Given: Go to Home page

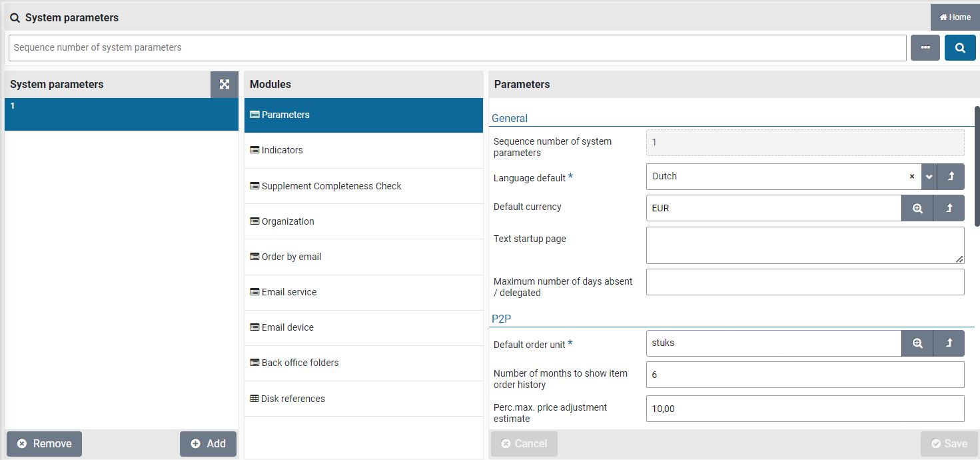Looking at the screenshot, I should (955, 17).
